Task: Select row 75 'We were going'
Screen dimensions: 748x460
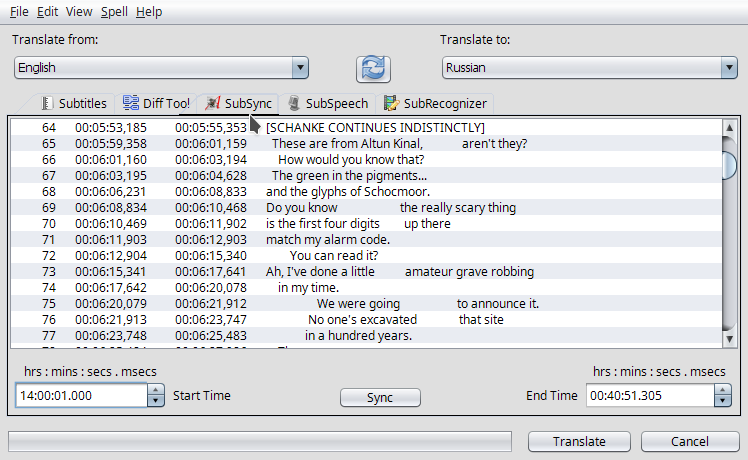Action: tap(366, 303)
